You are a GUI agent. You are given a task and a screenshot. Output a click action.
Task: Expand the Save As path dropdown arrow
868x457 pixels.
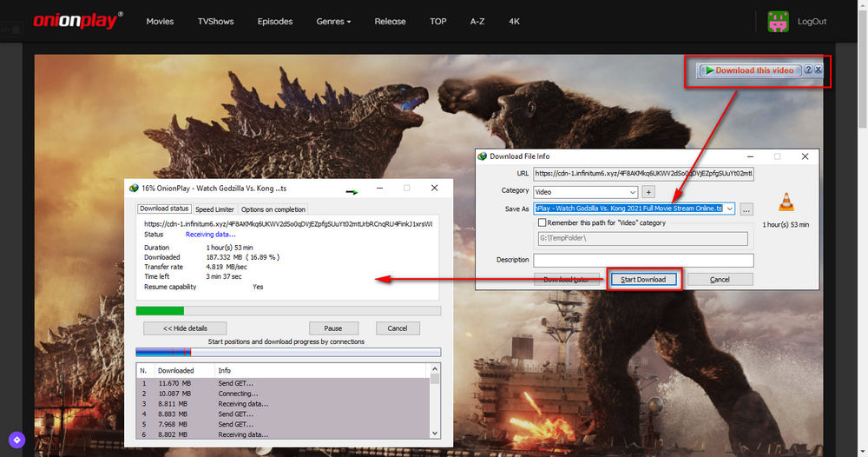pyautogui.click(x=730, y=209)
